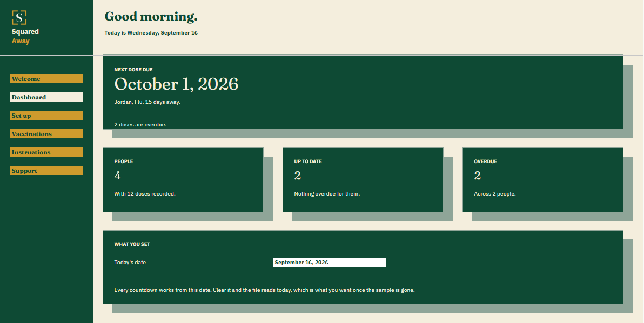Click the 'Squared Away' brand name
Image resolution: width=644 pixels, height=323 pixels.
[25, 36]
